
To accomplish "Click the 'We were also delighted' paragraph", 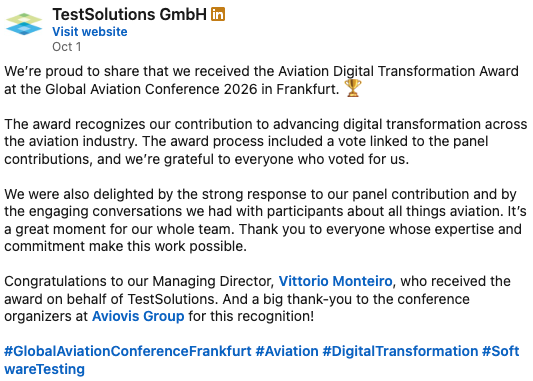I will [x=265, y=220].
